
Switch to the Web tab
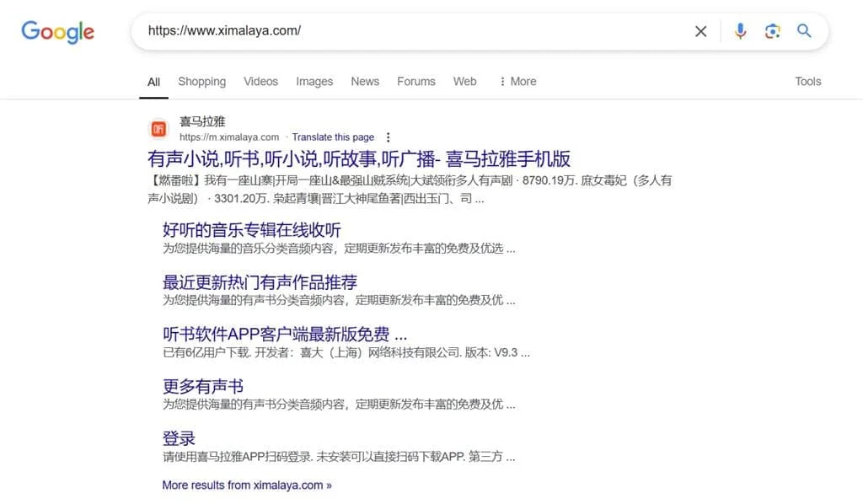tap(464, 82)
